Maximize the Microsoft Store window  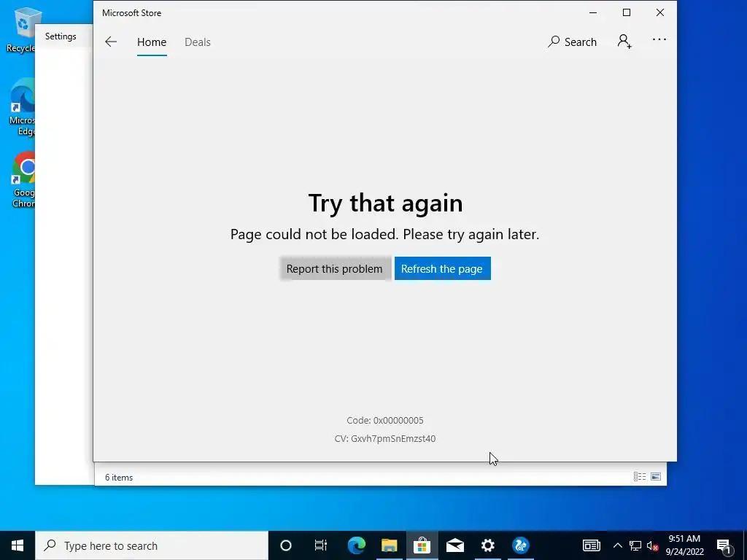(x=627, y=13)
